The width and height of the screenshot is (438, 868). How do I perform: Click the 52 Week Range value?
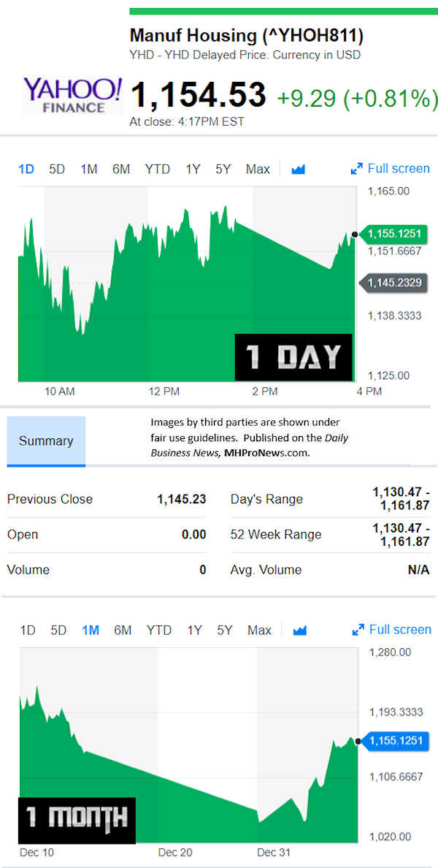pyautogui.click(x=401, y=535)
